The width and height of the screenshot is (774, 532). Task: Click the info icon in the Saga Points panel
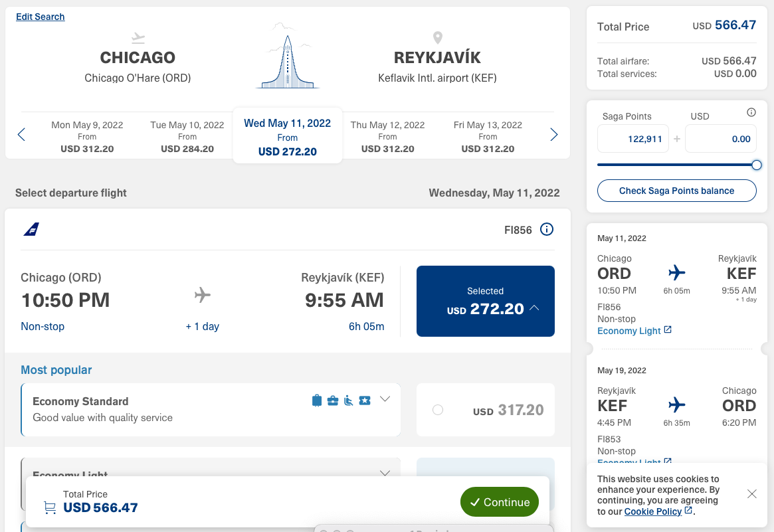point(751,112)
